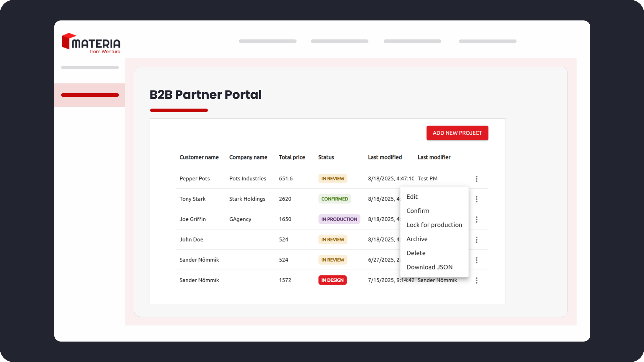Open three-dot menu for Joe Griffin row
This screenshot has height=362, width=644.
point(476,220)
